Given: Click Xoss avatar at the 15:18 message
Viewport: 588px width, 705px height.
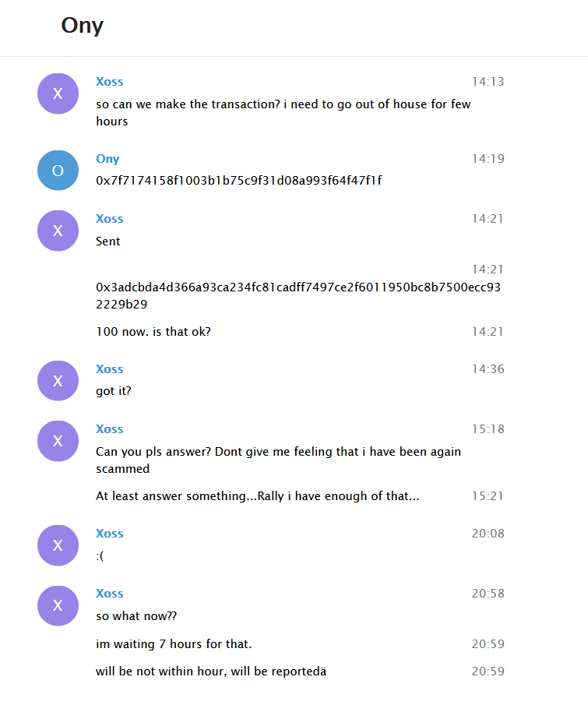Looking at the screenshot, I should point(58,441).
